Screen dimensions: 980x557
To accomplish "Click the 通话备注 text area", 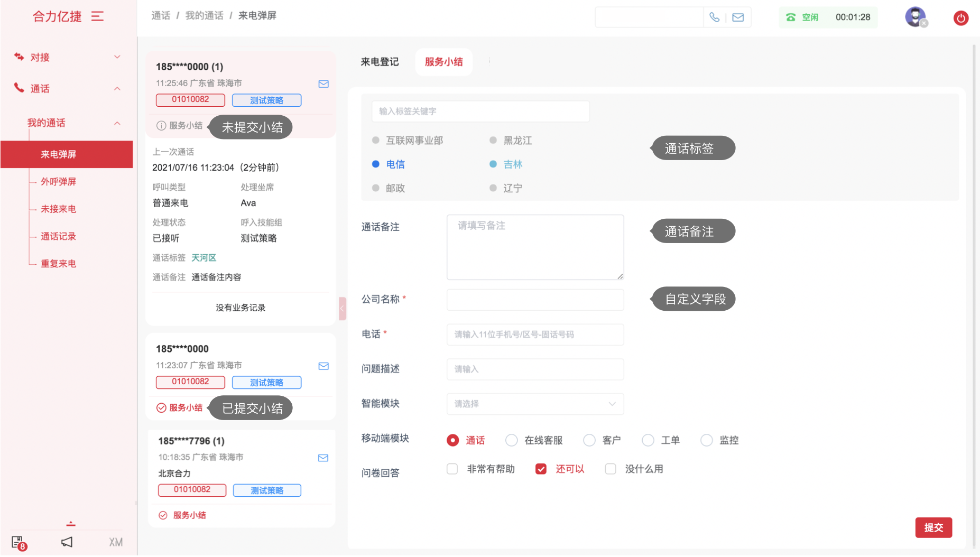I will click(x=535, y=247).
